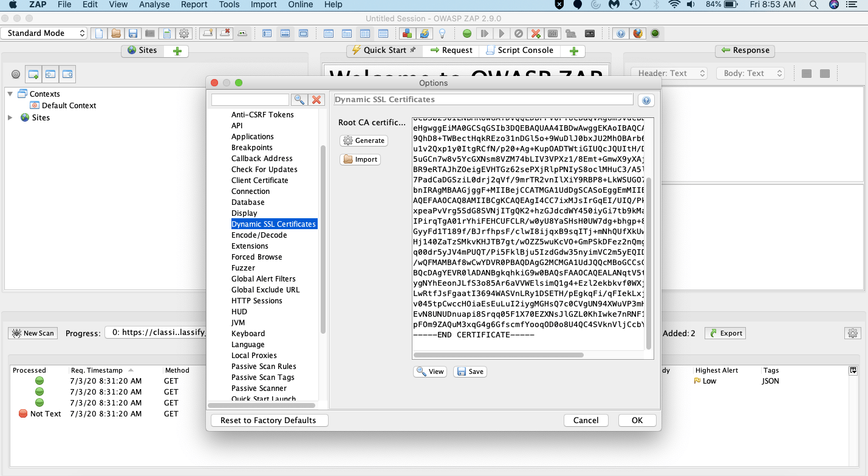Collapse the Contexts tree node

[x=10, y=94]
